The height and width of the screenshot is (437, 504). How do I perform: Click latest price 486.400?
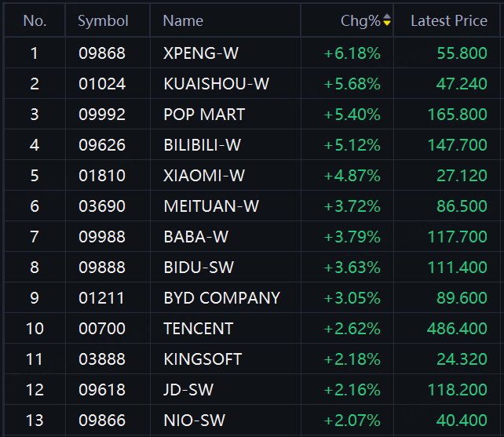(457, 329)
